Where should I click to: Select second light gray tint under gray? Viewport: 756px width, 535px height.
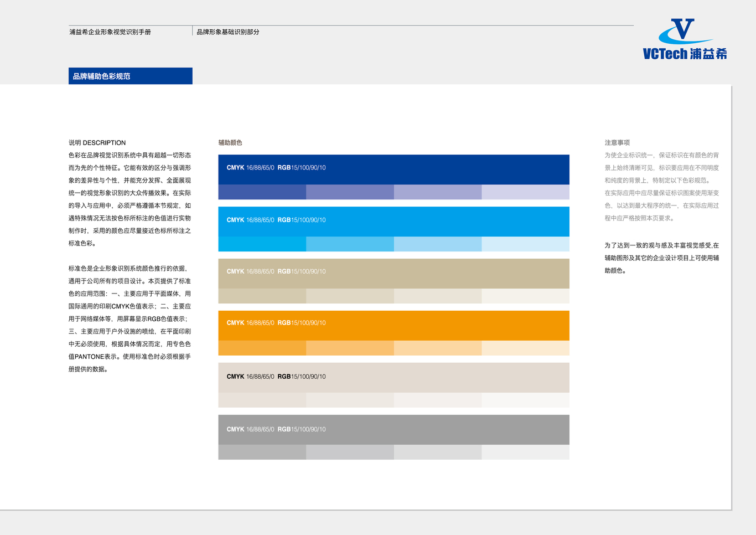pyautogui.click(x=350, y=452)
